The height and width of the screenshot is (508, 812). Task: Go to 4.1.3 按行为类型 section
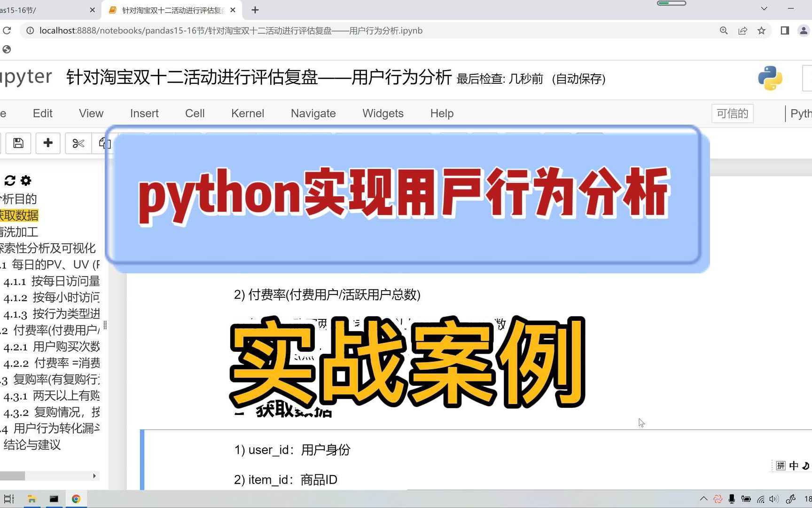tap(51, 314)
